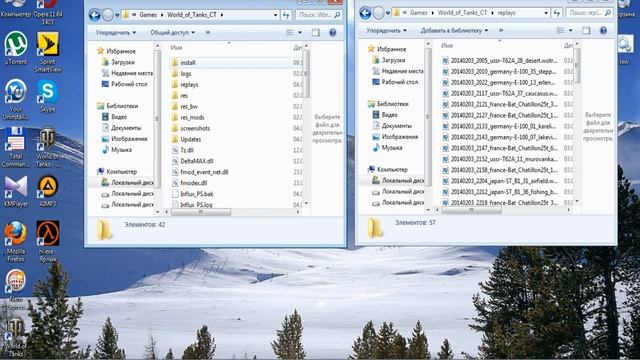This screenshot has width=640, height=360.
Task: Click replays breadcrumb in right window
Action: point(506,13)
